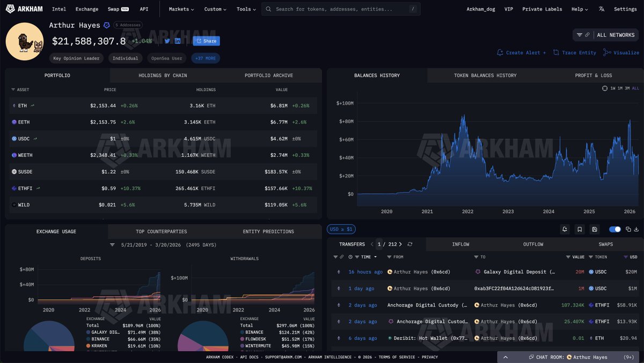Click the download icon above transfers table
This screenshot has height=363, width=644.
click(636, 229)
